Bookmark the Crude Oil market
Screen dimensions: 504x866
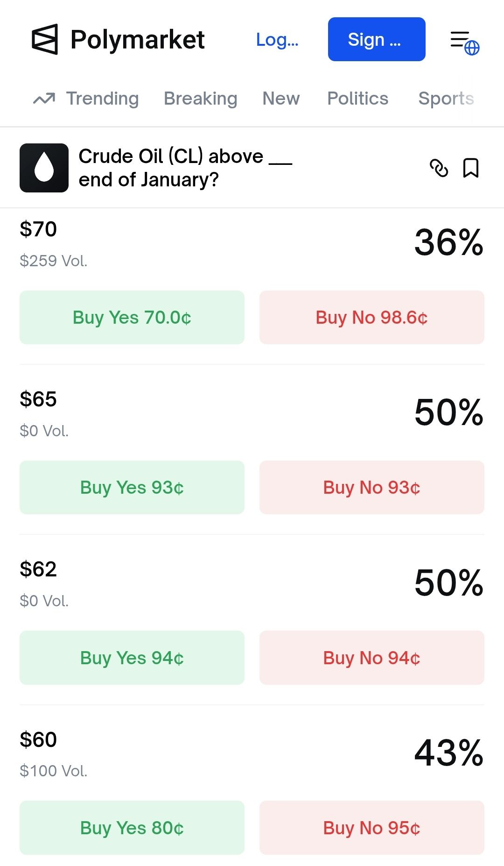pyautogui.click(x=470, y=168)
